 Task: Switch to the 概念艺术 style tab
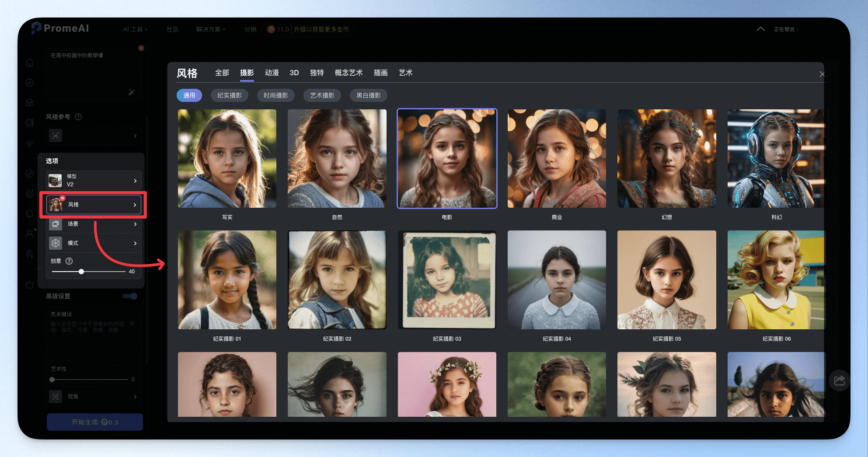pos(349,73)
